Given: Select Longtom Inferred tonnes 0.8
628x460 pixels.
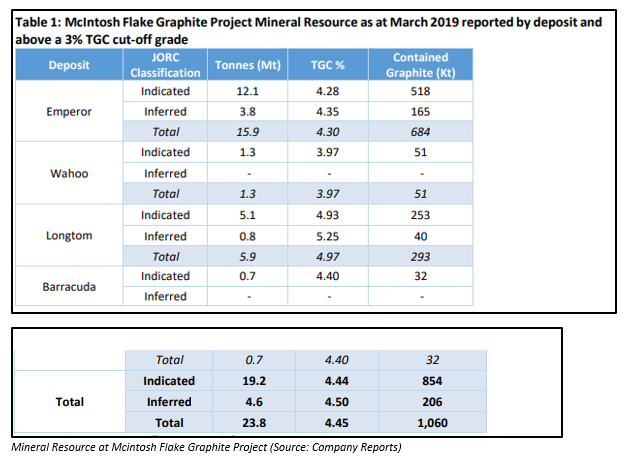Looking at the screenshot, I should [x=248, y=236].
